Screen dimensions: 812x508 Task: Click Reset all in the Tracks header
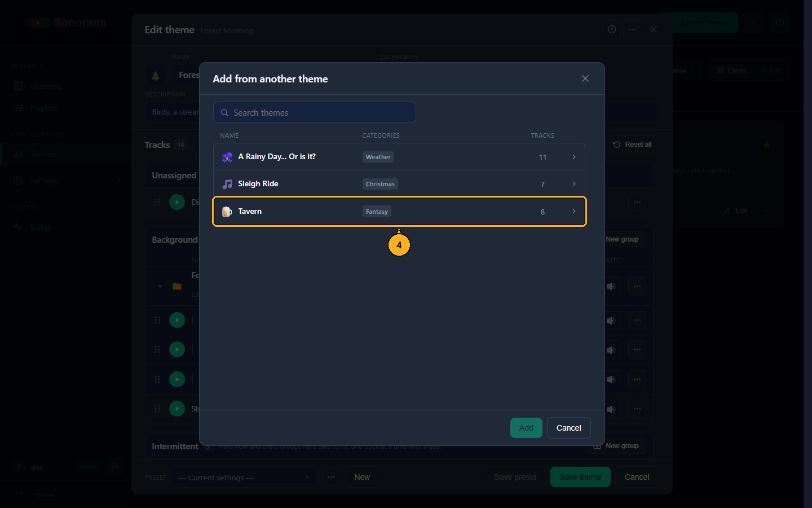click(632, 144)
